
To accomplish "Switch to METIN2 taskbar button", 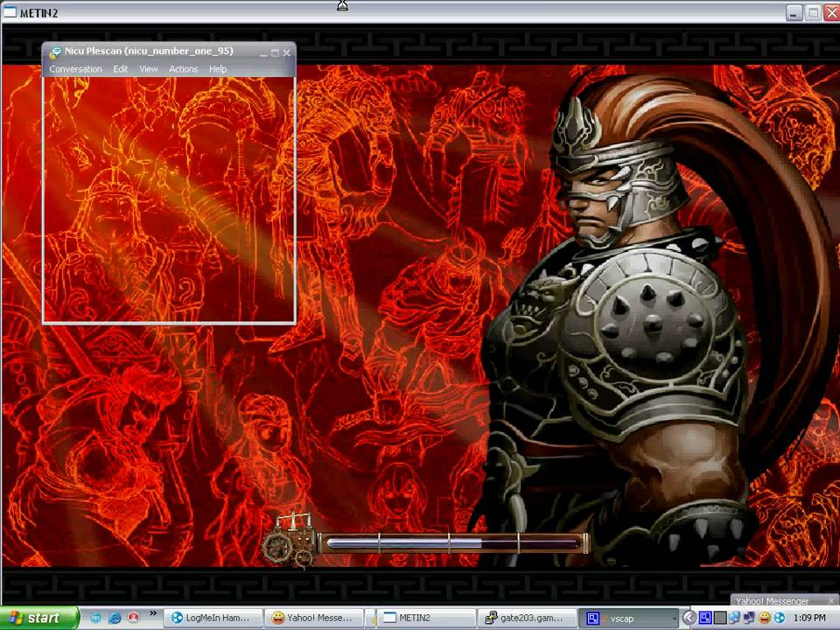I will [426, 619].
